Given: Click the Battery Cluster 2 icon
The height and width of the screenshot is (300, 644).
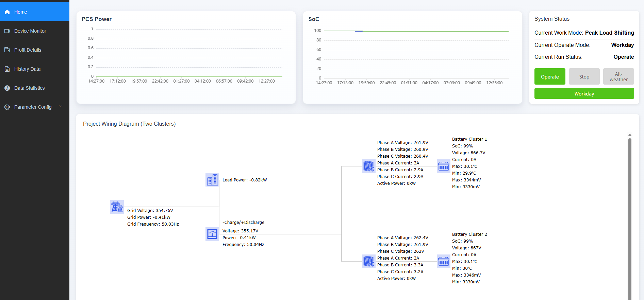Looking at the screenshot, I should click(443, 261).
